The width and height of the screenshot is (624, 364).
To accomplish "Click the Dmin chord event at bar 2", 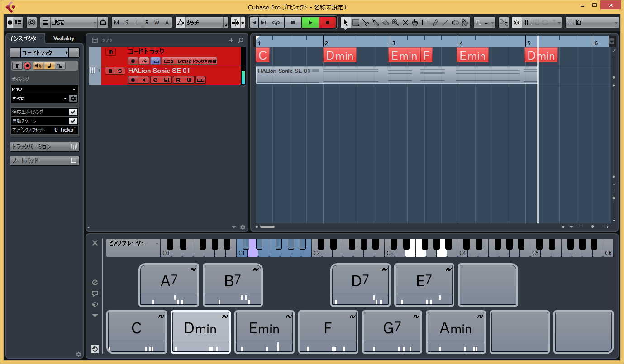I will coord(340,55).
